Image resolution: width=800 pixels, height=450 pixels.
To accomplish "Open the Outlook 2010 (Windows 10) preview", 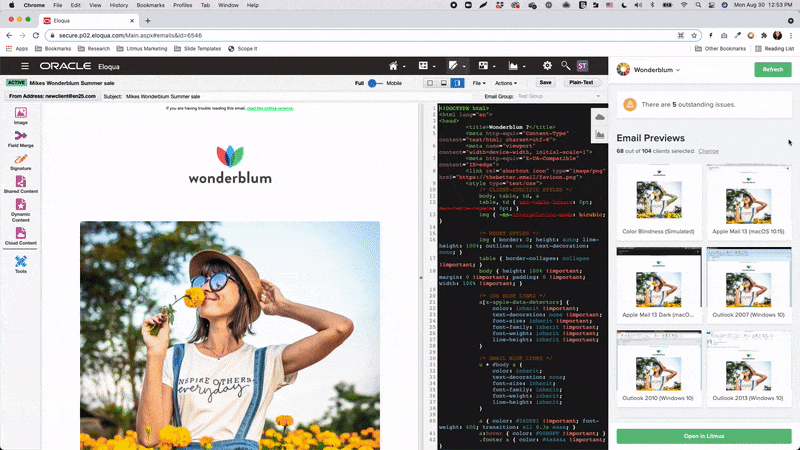I will coord(658,368).
